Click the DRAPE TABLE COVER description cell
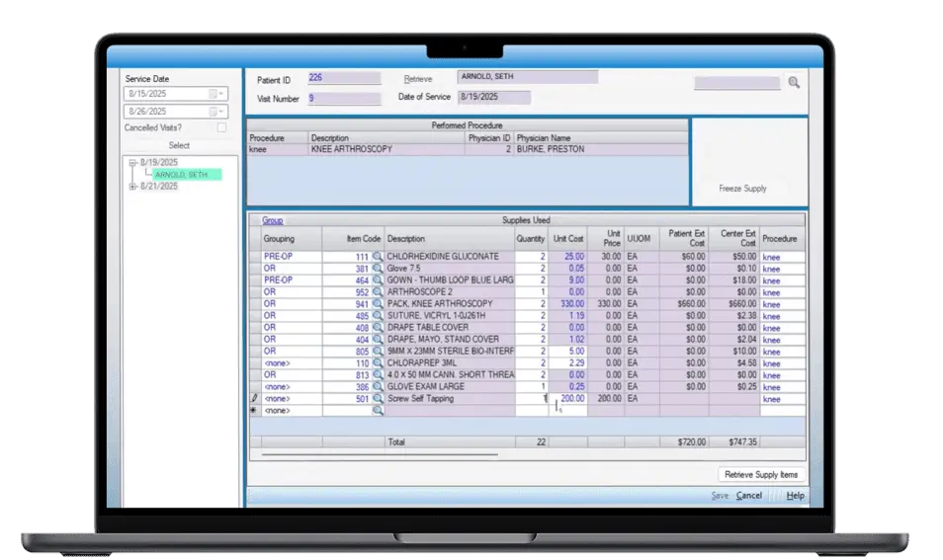This screenshot has width=943, height=560. (x=449, y=328)
